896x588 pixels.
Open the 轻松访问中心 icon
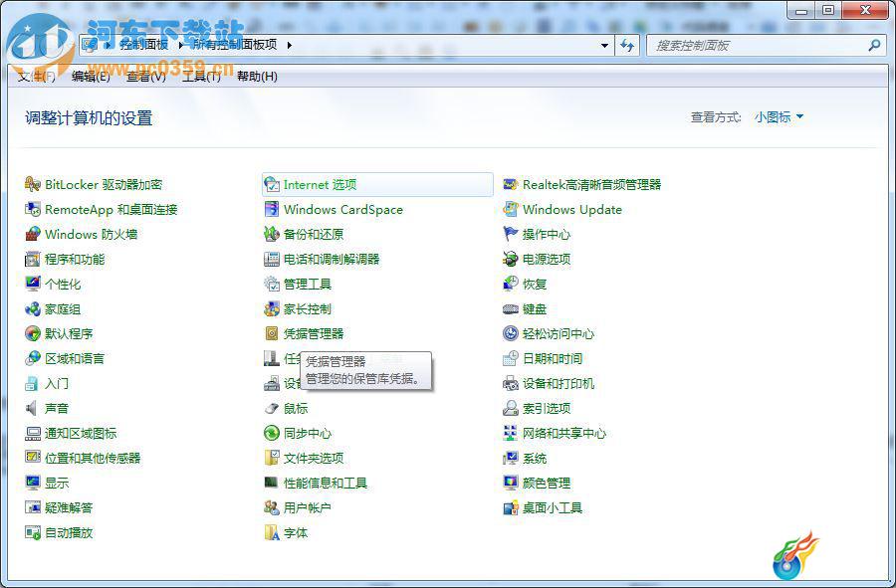tap(511, 333)
